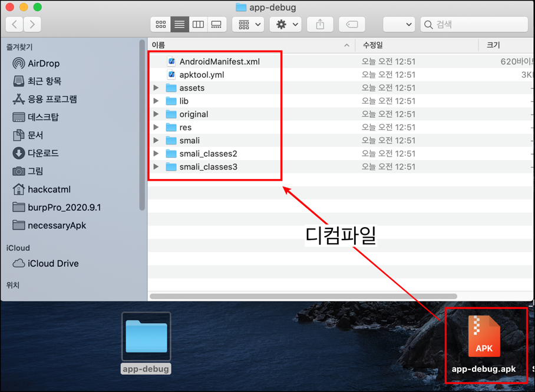Screen dimensions: 535x392
Task: Expand the smali_classes3 folder
Action: tap(156, 167)
